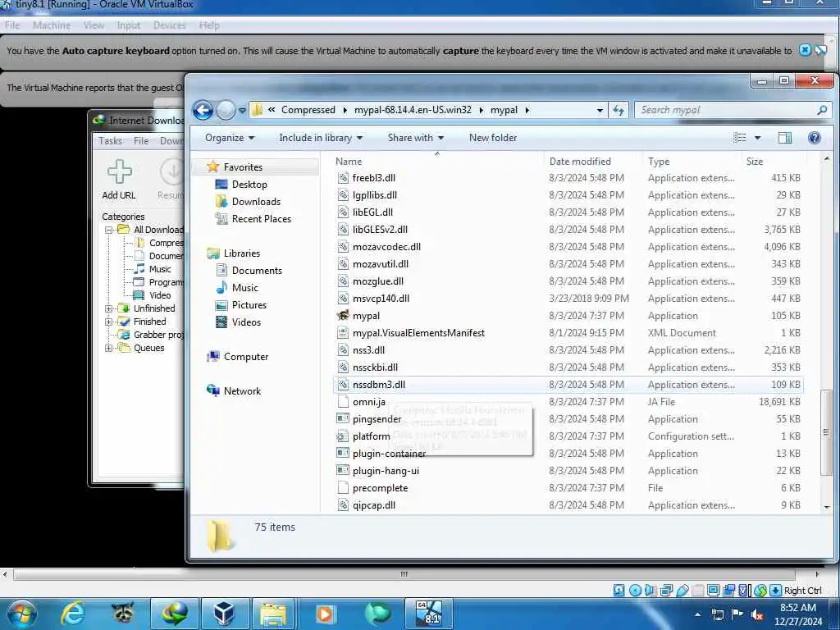Expand the Queues category in IDM
Viewport: 840px width, 630px height.
click(109, 348)
